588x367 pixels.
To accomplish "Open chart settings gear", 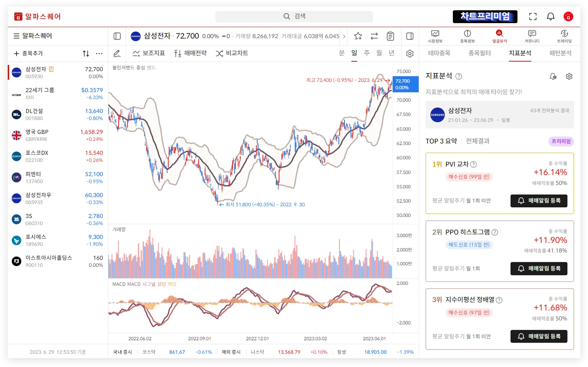I will (410, 54).
